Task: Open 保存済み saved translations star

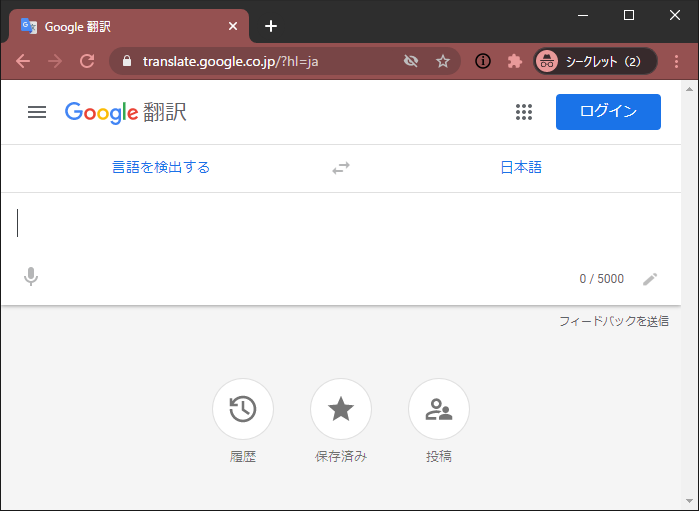Action: point(341,409)
